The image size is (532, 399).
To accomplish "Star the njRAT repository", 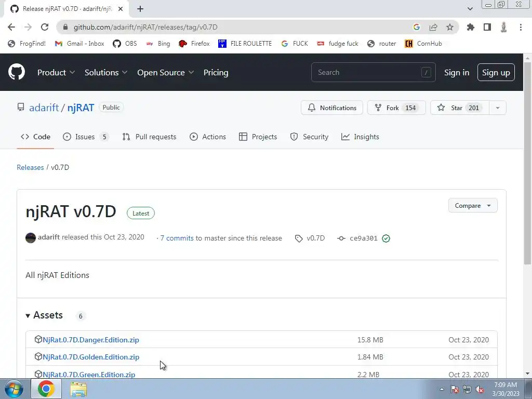I will click(x=460, y=108).
